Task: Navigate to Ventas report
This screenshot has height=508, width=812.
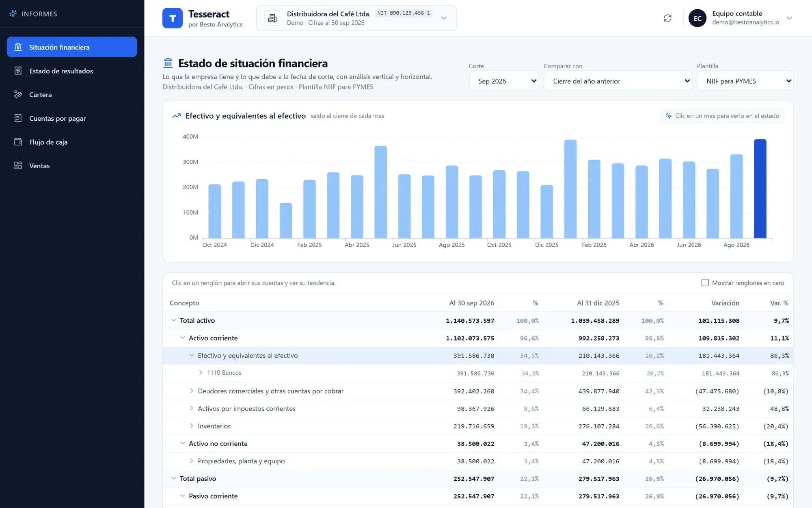Action: (x=72, y=165)
